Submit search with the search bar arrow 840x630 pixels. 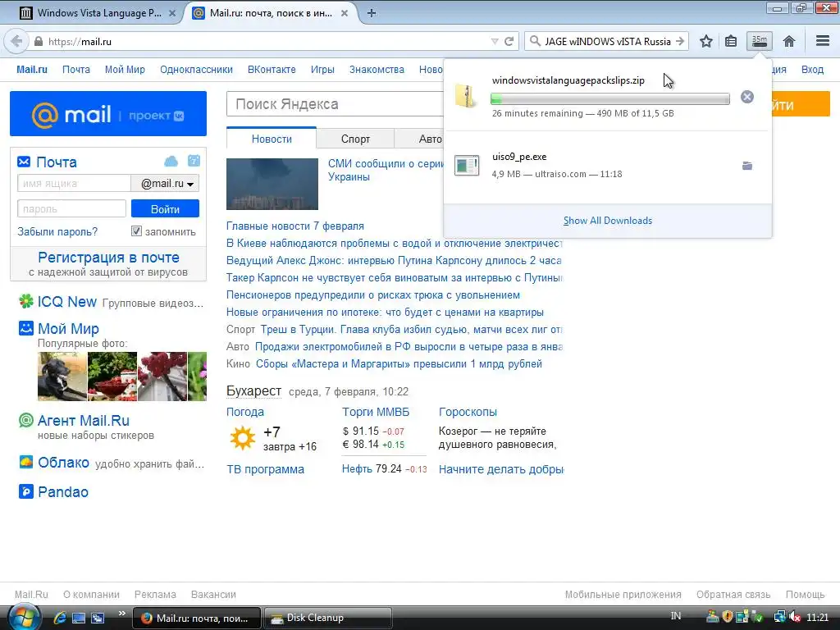[x=680, y=41]
